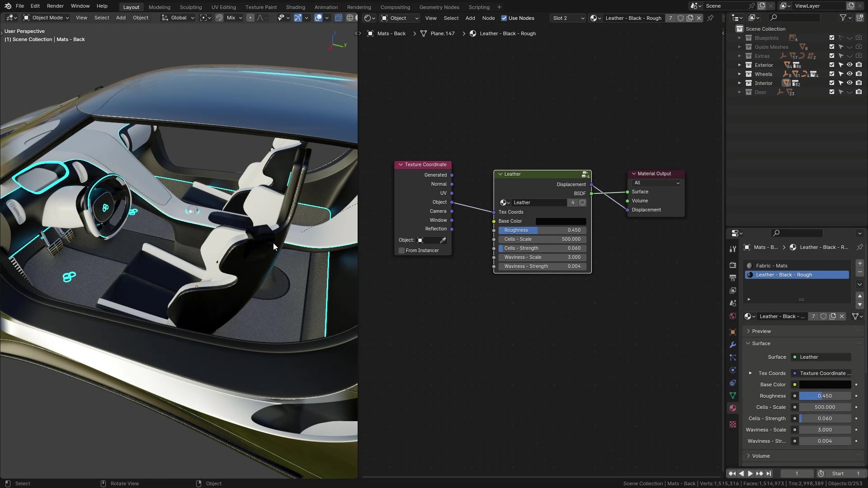Add new collection in outliner

point(859,18)
